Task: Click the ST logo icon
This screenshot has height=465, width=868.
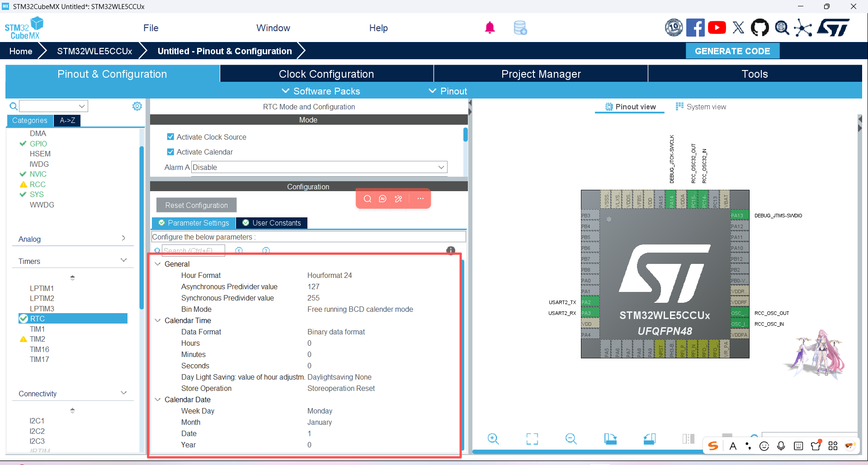Action: pos(833,28)
